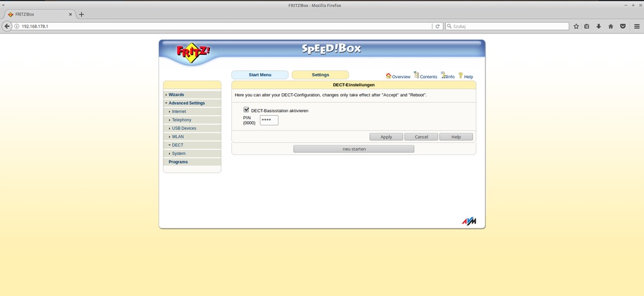Click the site info icon in address bar
The height and width of the screenshot is (296, 644).
(16, 26)
